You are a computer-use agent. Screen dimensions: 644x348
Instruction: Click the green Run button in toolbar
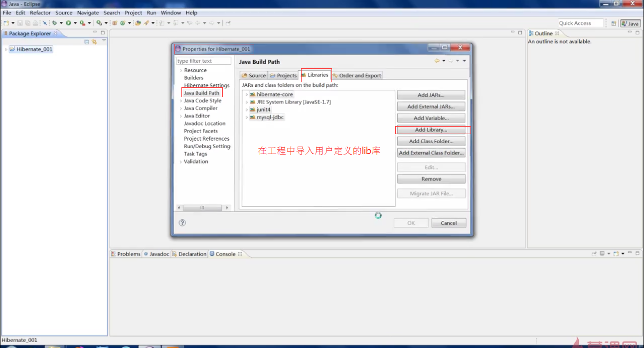click(68, 23)
